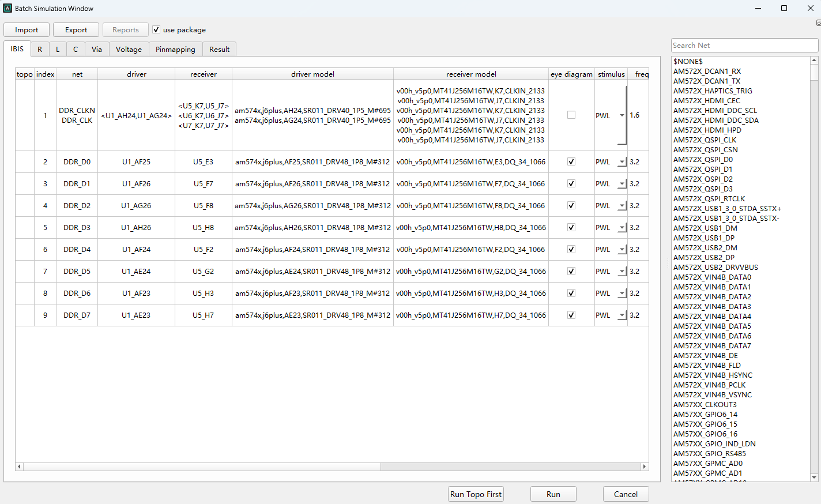Click the app icon in title bar
This screenshot has width=821, height=504.
pos(7,8)
